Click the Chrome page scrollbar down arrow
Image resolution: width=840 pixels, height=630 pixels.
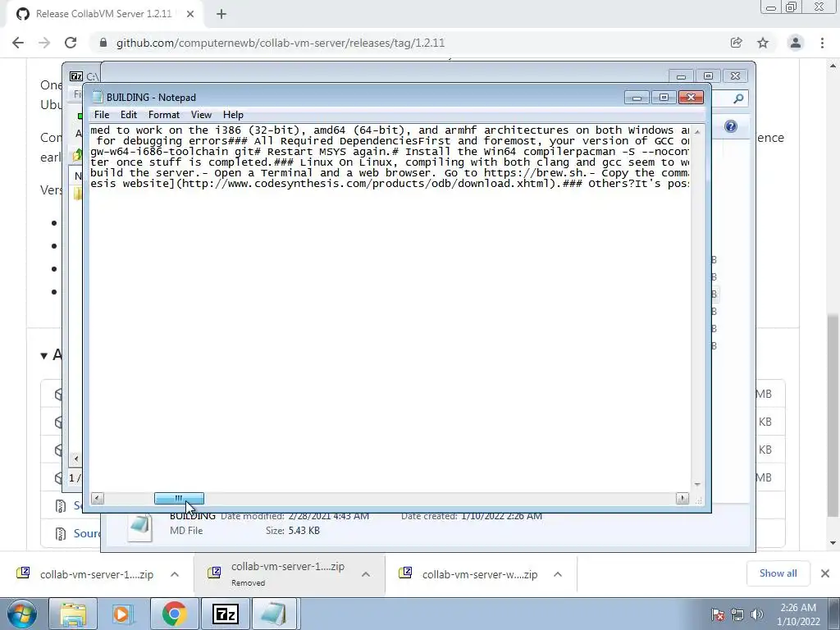click(833, 543)
